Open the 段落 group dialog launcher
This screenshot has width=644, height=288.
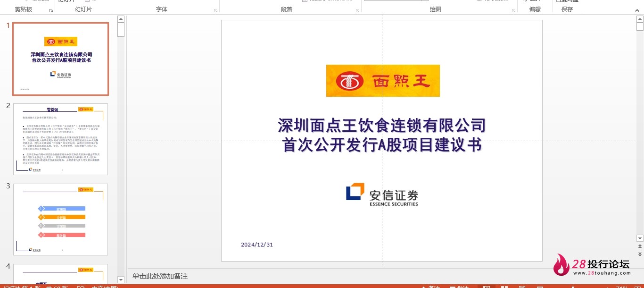point(357,10)
